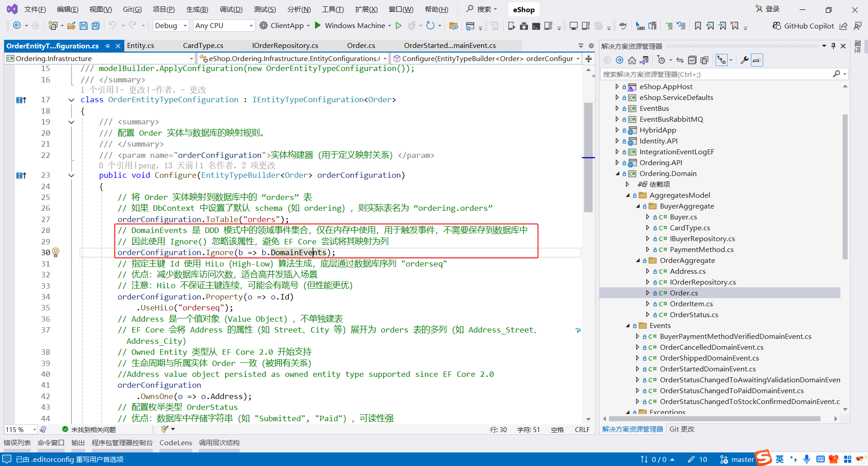Click the spell checker abc icon
868x466 pixels.
(623, 26)
